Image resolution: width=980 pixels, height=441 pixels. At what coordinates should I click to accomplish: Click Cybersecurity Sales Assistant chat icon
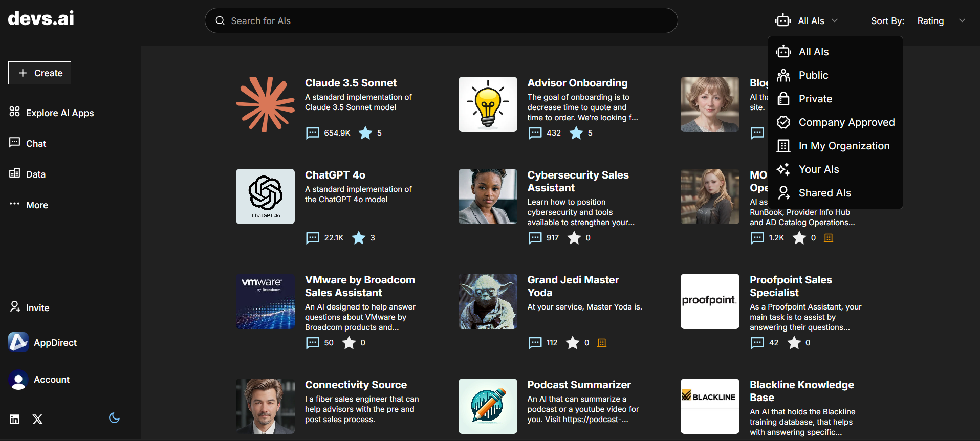click(x=535, y=238)
